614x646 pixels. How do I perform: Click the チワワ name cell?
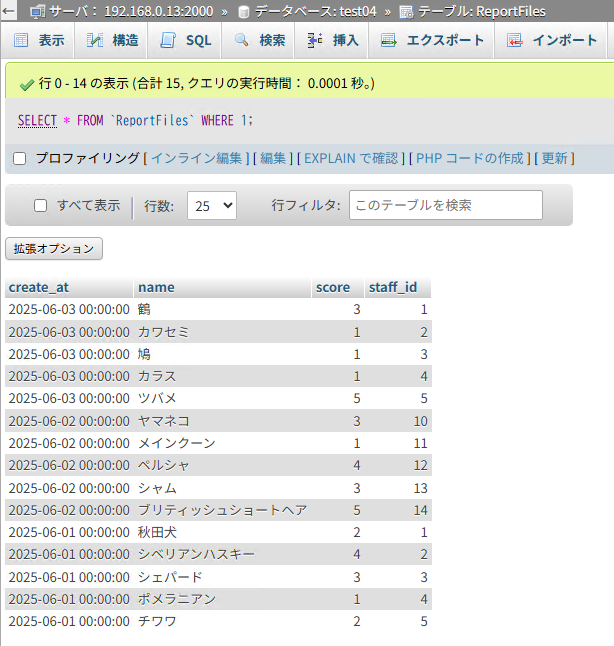(x=222, y=621)
